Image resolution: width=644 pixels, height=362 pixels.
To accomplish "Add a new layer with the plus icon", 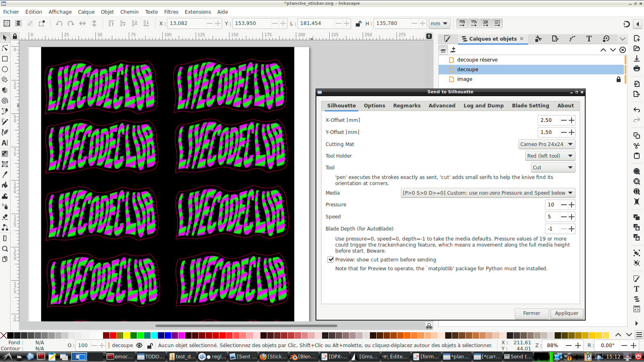I will click(x=454, y=49).
